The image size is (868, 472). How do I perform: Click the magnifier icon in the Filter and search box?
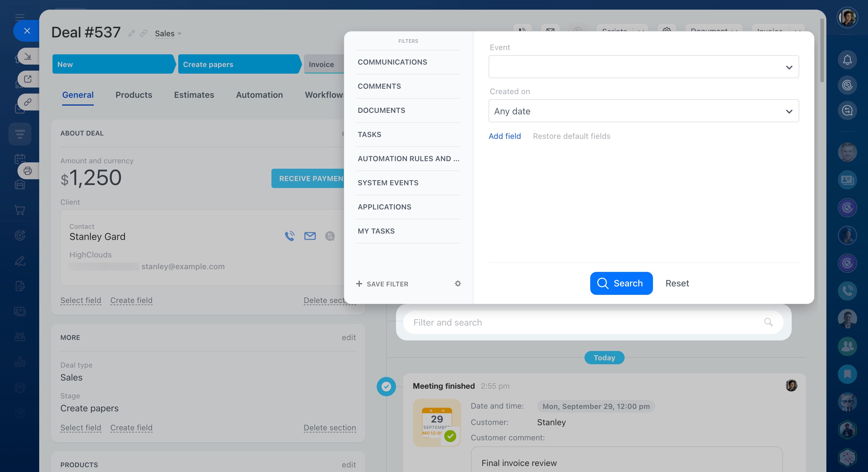(x=768, y=322)
